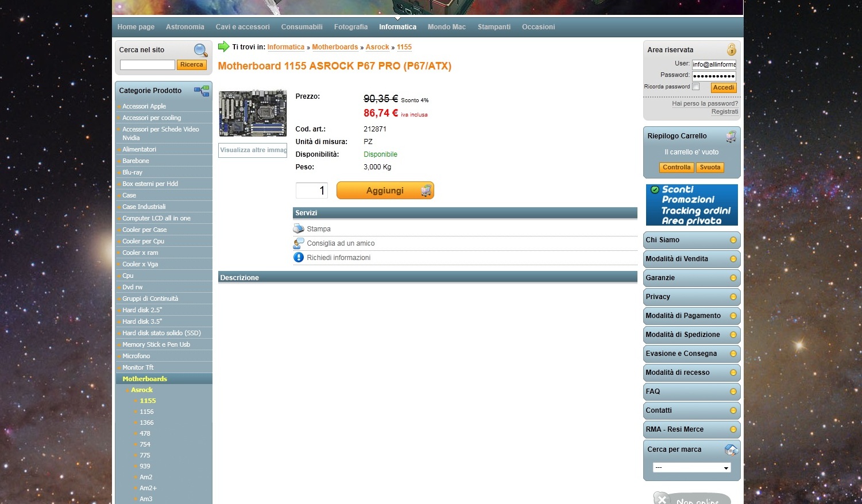Viewport: 862px width, 504px height.
Task: Select socket 1366 under Asrock
Action: [146, 422]
